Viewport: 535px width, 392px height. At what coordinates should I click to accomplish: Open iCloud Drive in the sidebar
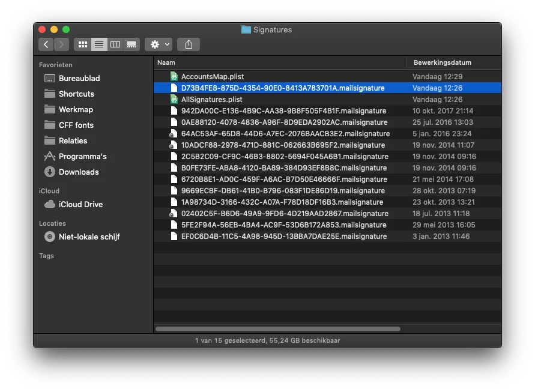coord(74,204)
